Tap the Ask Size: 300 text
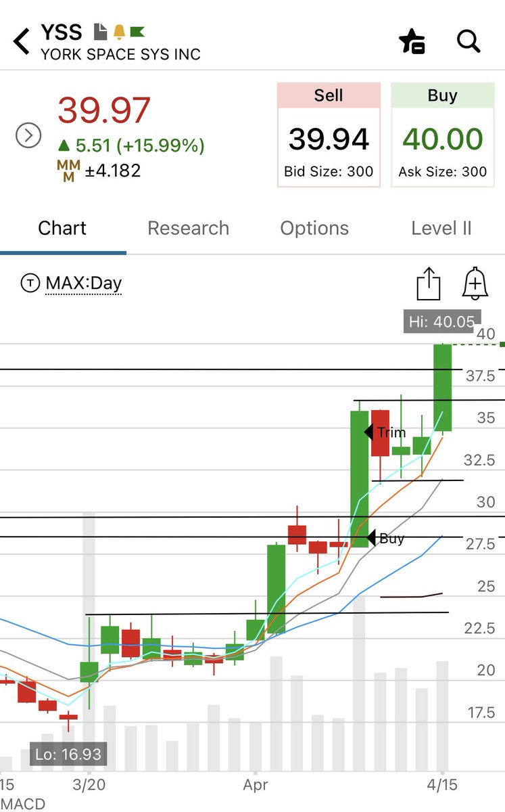 (x=443, y=171)
